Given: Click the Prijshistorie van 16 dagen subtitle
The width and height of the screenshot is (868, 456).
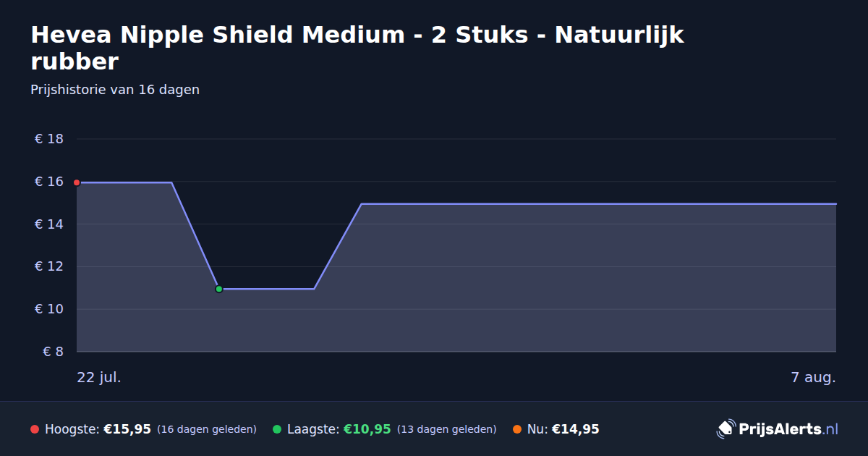Looking at the screenshot, I should pyautogui.click(x=115, y=90).
